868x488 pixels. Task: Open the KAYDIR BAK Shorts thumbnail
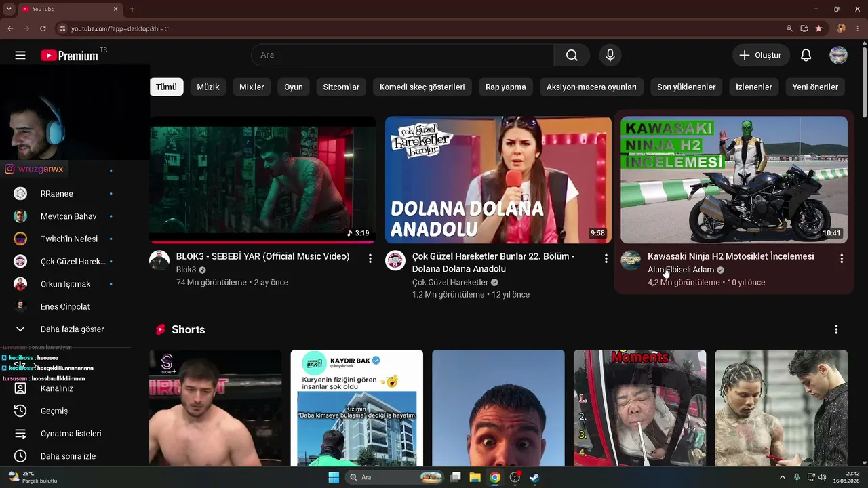coord(357,408)
